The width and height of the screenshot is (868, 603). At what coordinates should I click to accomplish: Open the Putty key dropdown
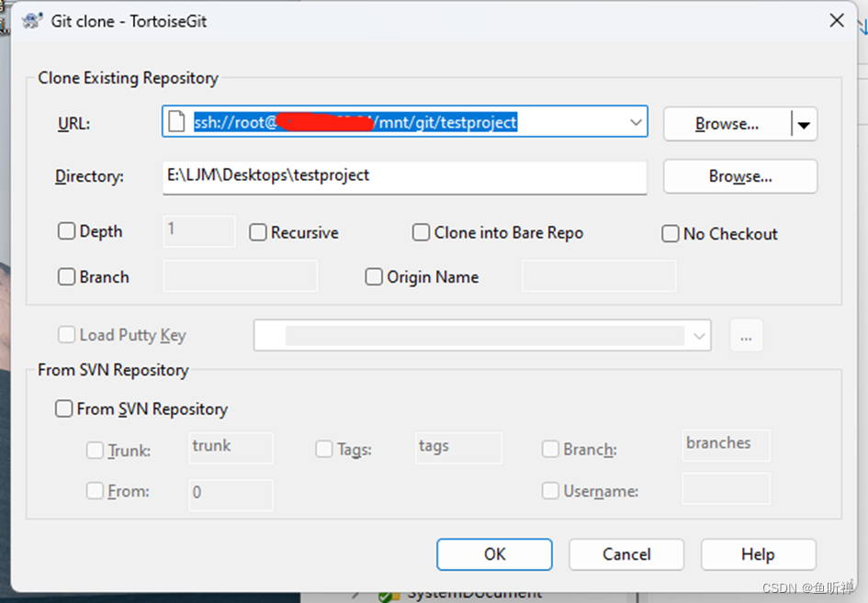point(699,335)
